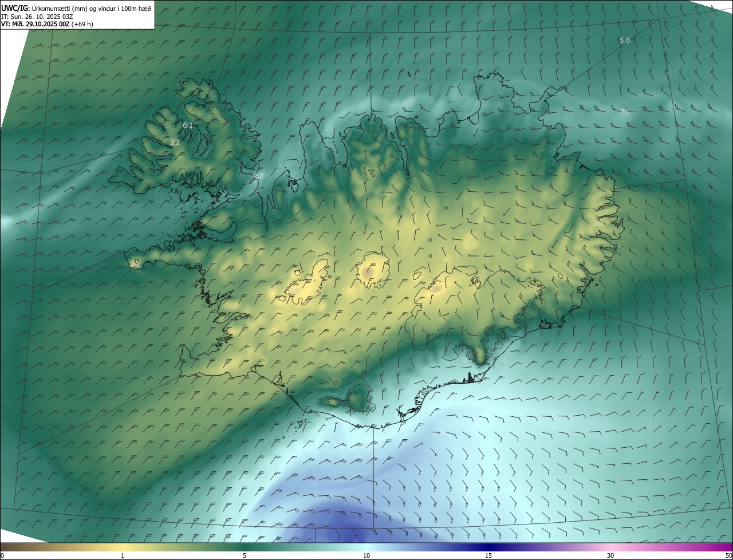Click the color scale tick label '50'

tap(728, 556)
